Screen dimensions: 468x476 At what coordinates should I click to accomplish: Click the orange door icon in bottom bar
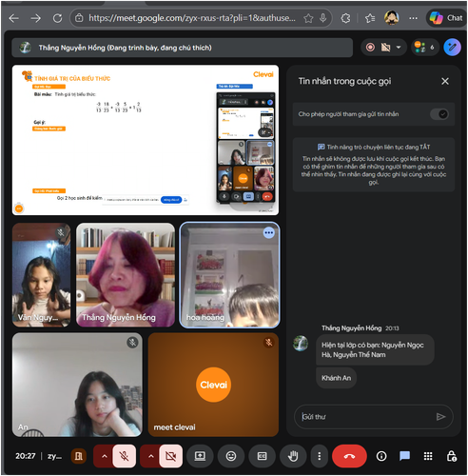[x=78, y=456]
